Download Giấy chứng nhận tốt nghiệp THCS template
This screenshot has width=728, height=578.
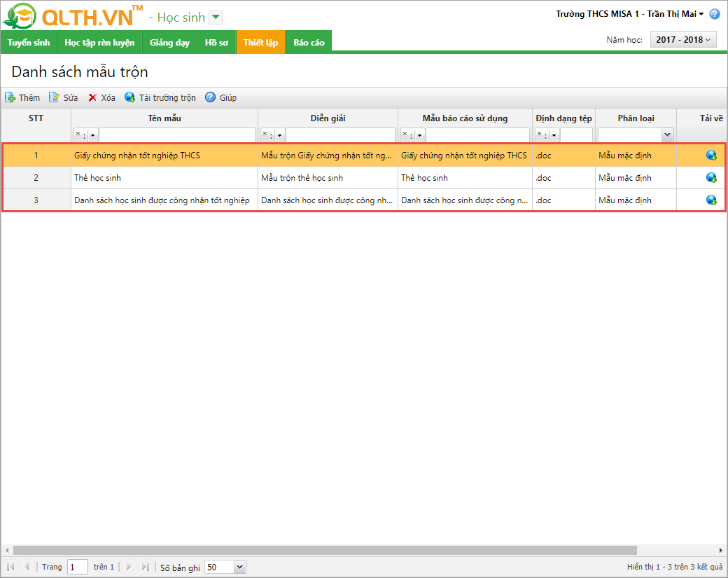(x=710, y=156)
